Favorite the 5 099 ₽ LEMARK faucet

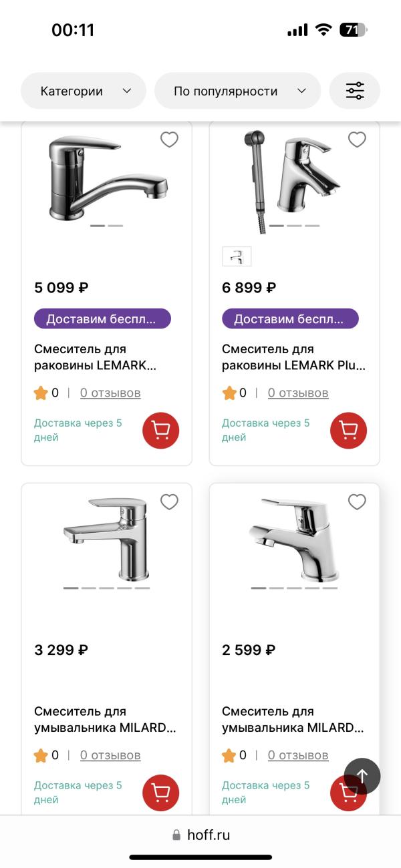[x=169, y=140]
